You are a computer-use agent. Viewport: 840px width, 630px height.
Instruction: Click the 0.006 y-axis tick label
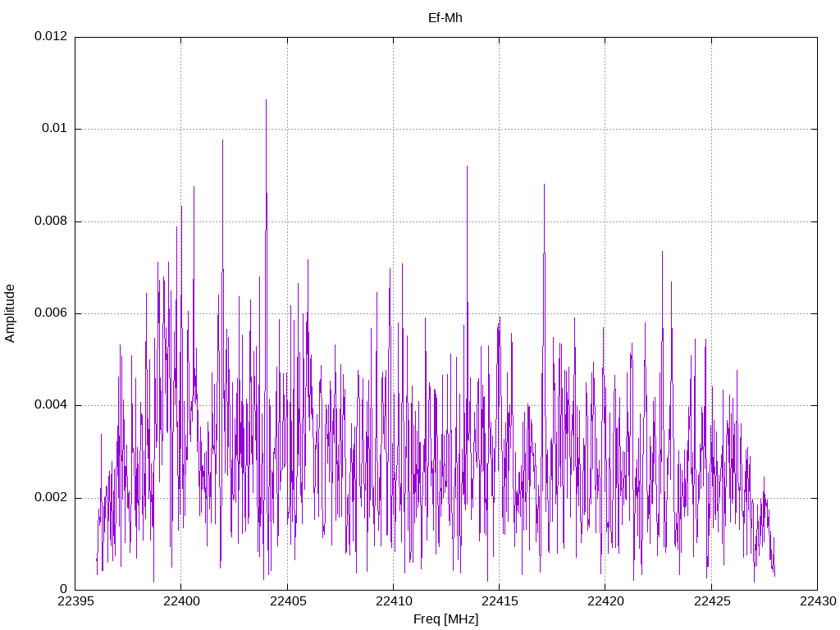(x=51, y=313)
